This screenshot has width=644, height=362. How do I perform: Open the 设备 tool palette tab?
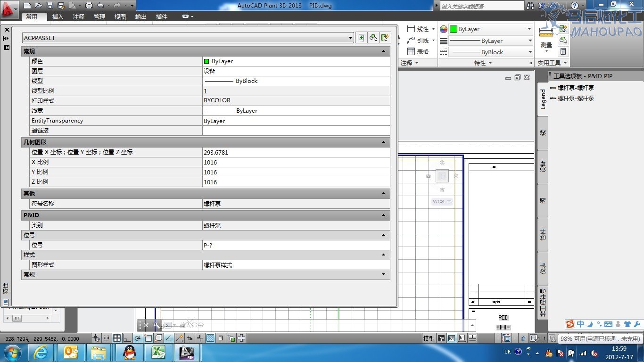click(543, 167)
